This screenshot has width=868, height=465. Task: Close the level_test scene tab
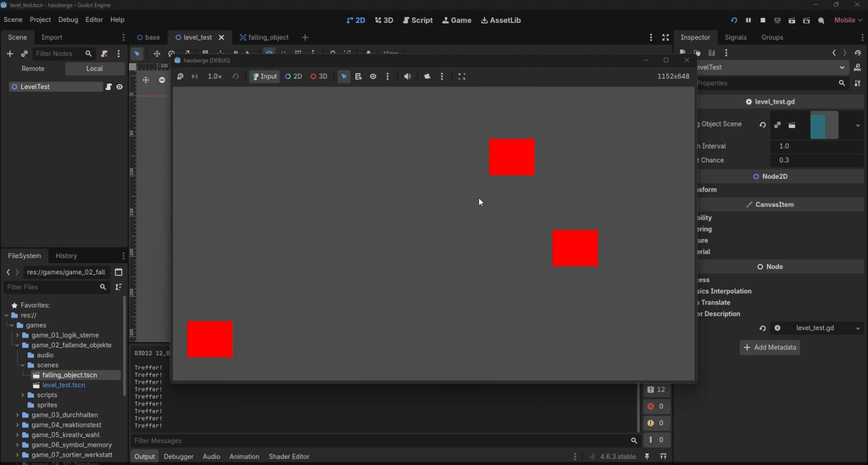(x=221, y=37)
